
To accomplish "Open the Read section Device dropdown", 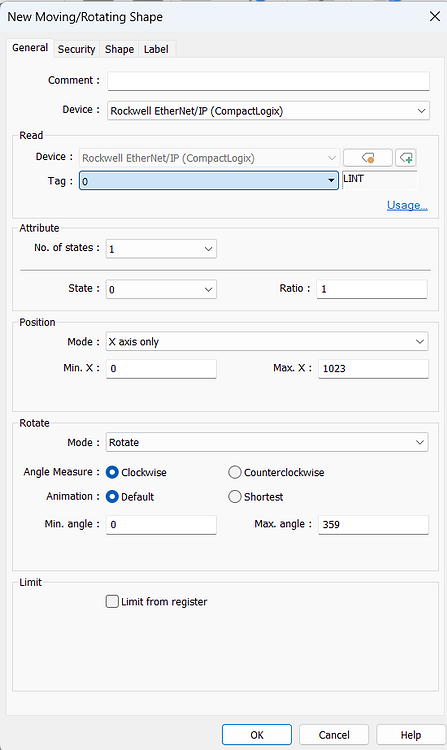I will [209, 158].
